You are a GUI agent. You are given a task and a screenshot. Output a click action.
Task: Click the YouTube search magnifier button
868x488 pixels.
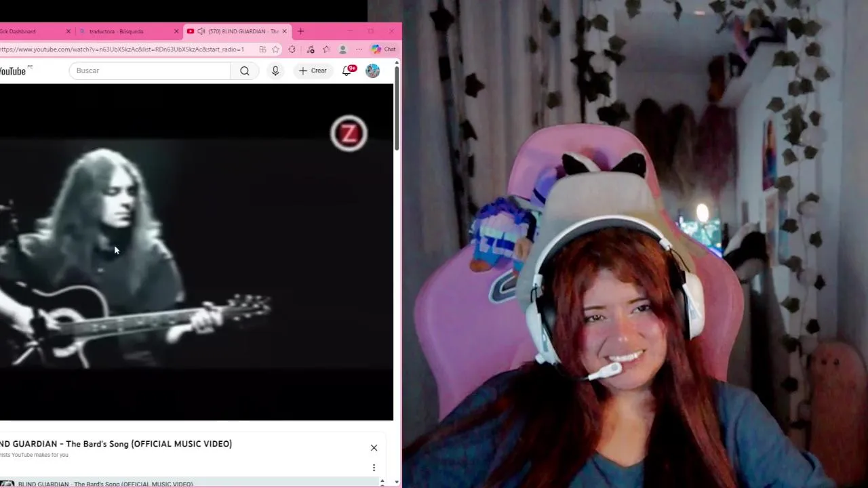[245, 70]
